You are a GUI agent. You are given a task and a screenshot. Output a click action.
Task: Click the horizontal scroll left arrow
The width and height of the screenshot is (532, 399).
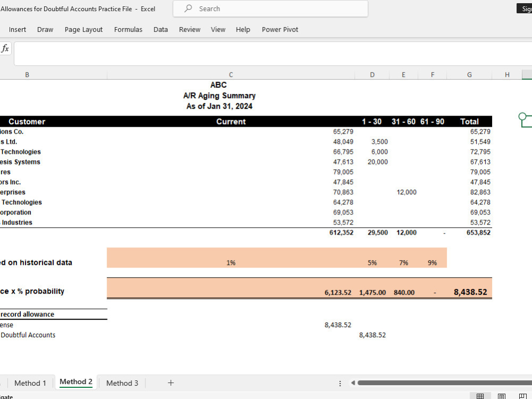tap(353, 383)
